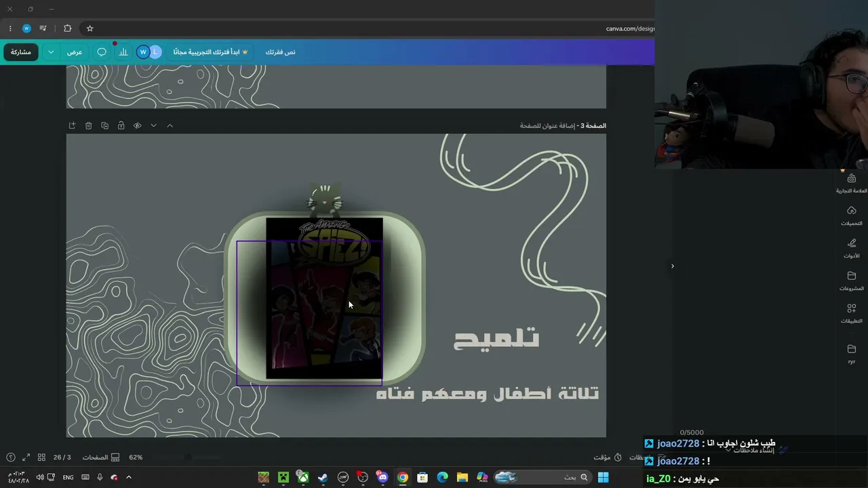Screen dimensions: 868x488
Task: Click the microphone icon in the system tray
Action: 100,477
